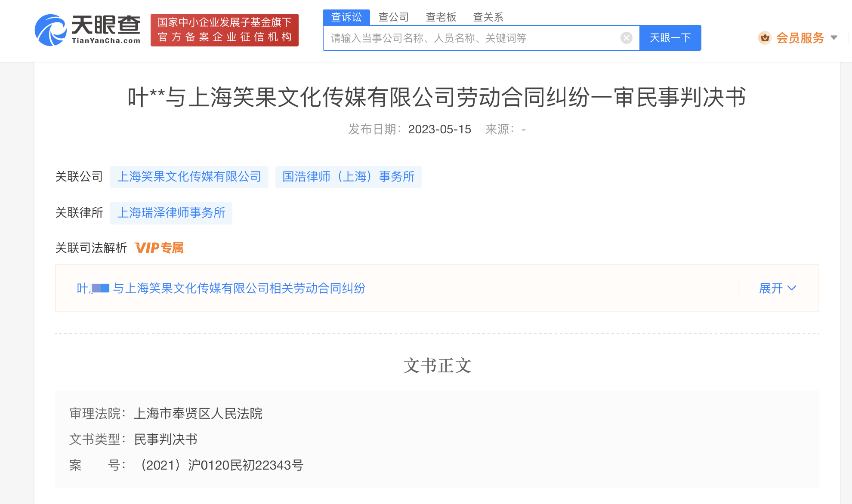Click the 关联律所 label
Viewport: 852px width, 504px height.
[x=79, y=213]
